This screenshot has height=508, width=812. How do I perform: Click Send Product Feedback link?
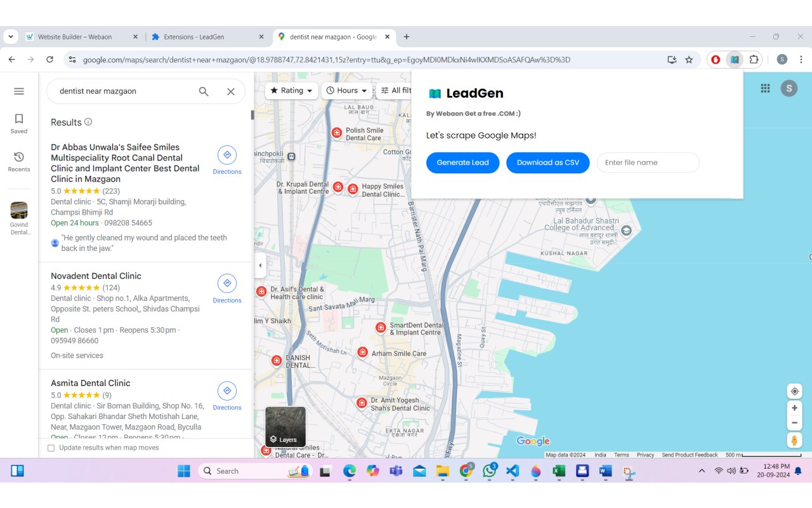(x=690, y=455)
